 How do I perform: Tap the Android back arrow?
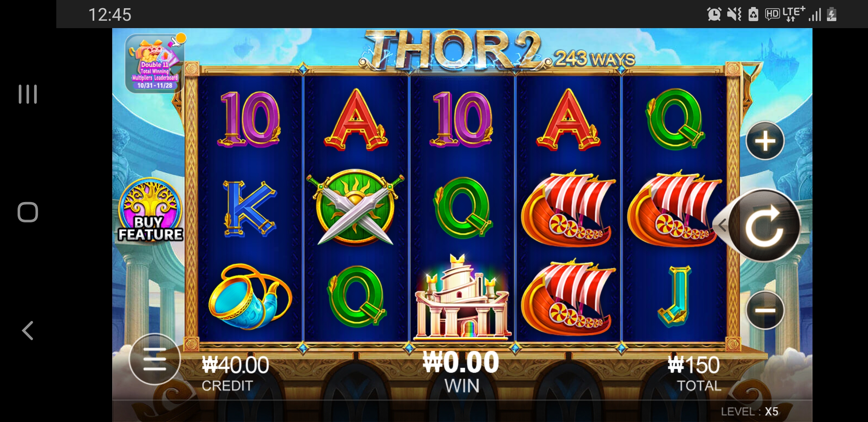coord(28,331)
